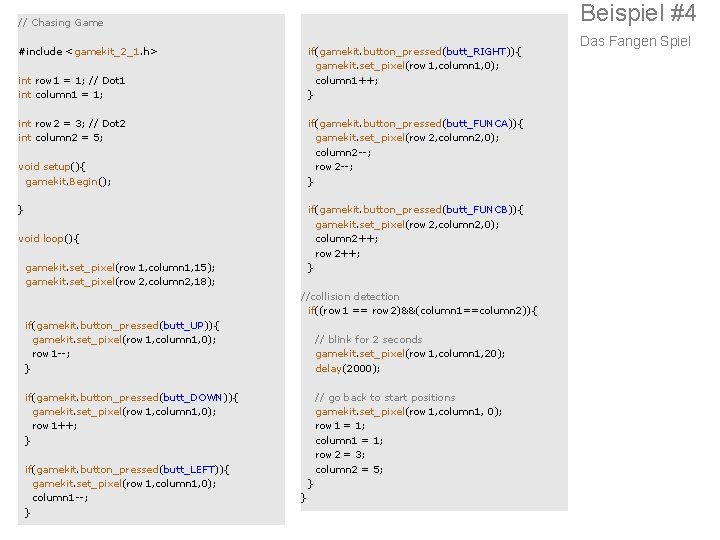Click the gamekit.Begin() call
The width and height of the screenshot is (720, 540).
tap(68, 182)
